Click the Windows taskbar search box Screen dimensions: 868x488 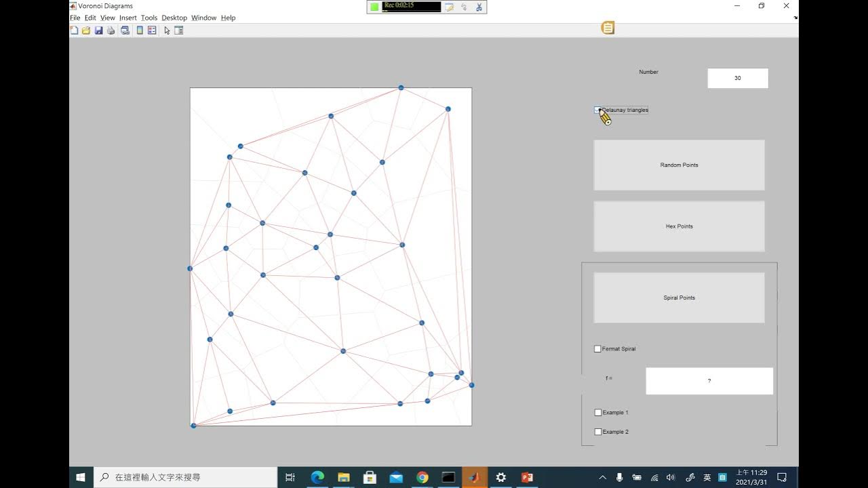coord(185,477)
